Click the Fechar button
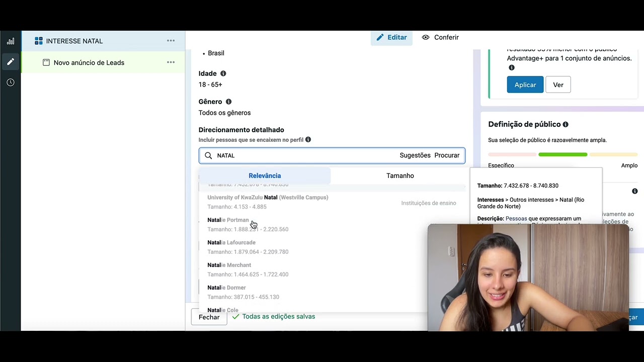Image resolution: width=644 pixels, height=362 pixels. click(x=209, y=317)
